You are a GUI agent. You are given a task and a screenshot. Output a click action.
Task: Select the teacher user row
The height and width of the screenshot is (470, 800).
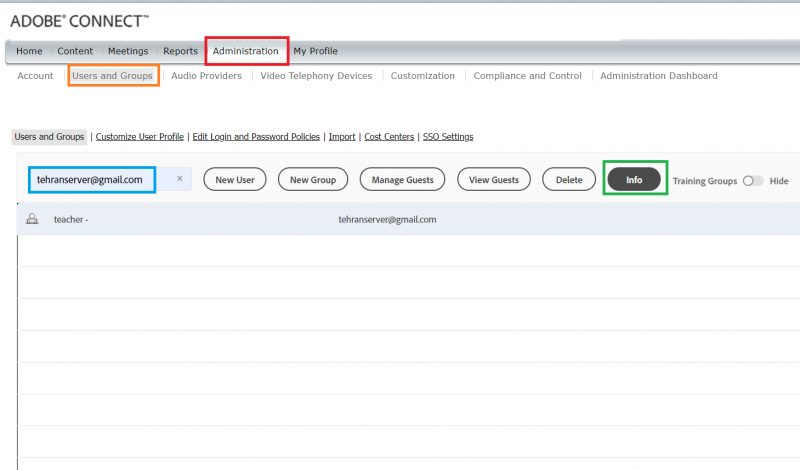coord(400,219)
